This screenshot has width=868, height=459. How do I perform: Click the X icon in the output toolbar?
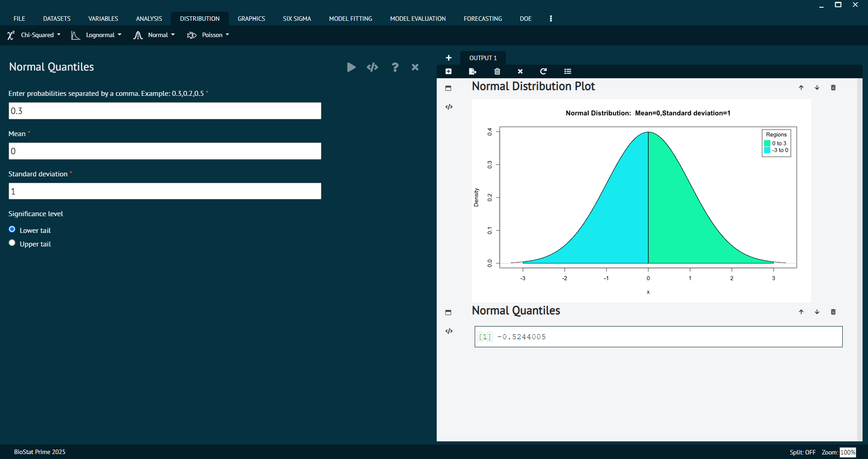pos(520,71)
